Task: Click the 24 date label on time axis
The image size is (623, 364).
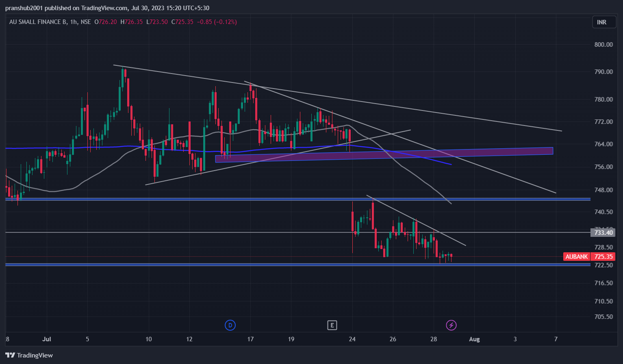Action: tap(352, 339)
